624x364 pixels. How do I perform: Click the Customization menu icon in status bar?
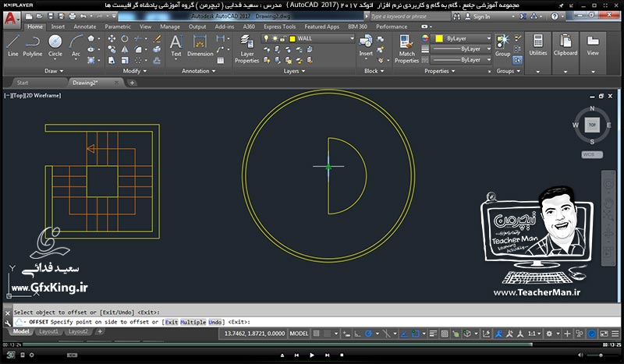(x=615, y=334)
